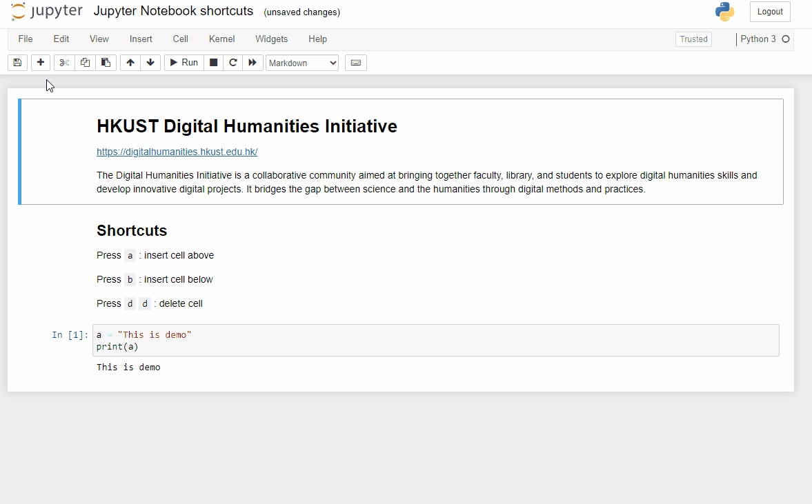Viewport: 812px width, 504px height.
Task: Open the command palette keyboard icon
Action: [355, 63]
